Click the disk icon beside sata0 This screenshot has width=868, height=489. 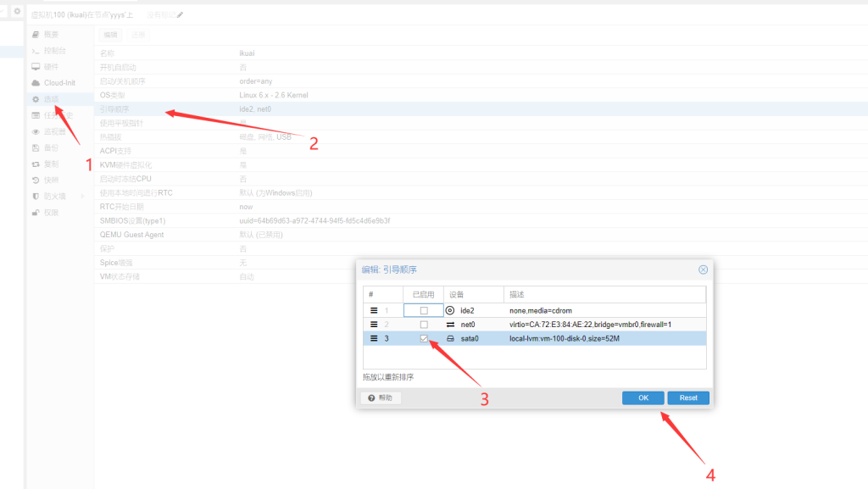[x=450, y=338]
